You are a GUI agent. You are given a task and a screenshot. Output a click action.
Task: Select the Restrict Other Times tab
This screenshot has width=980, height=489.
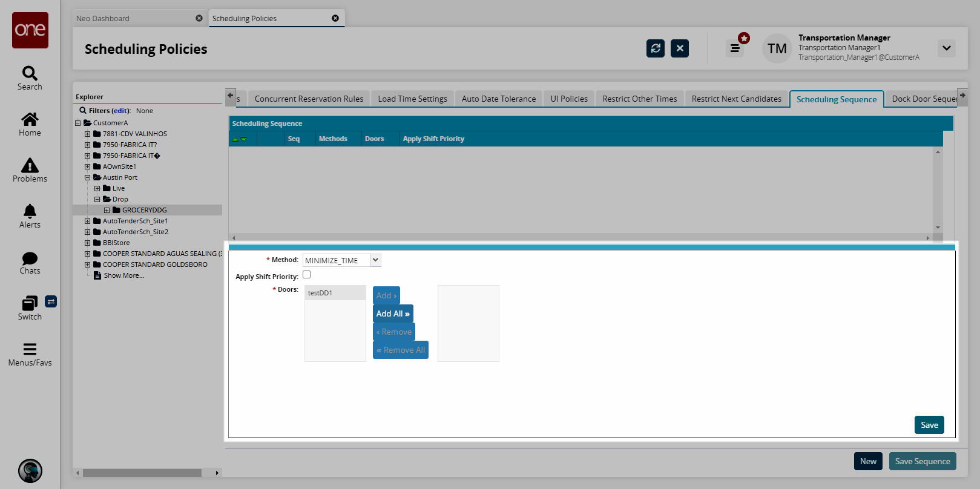tap(640, 99)
